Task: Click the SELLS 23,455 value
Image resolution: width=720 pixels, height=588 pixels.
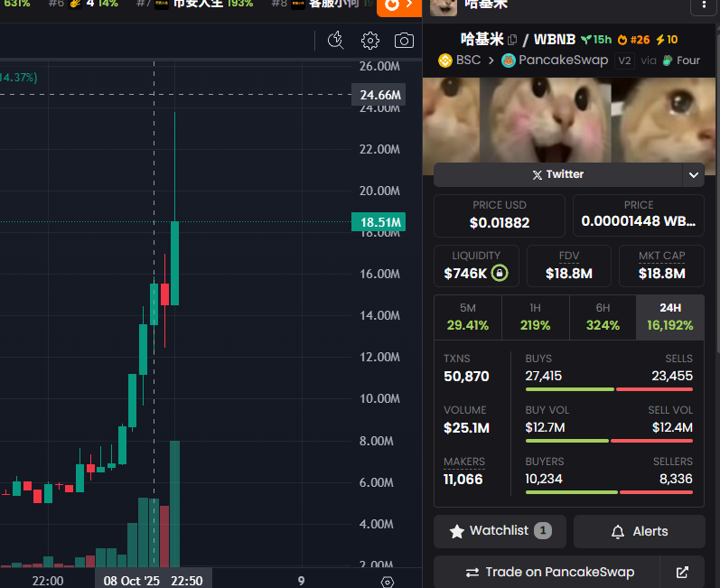Action: (x=672, y=376)
